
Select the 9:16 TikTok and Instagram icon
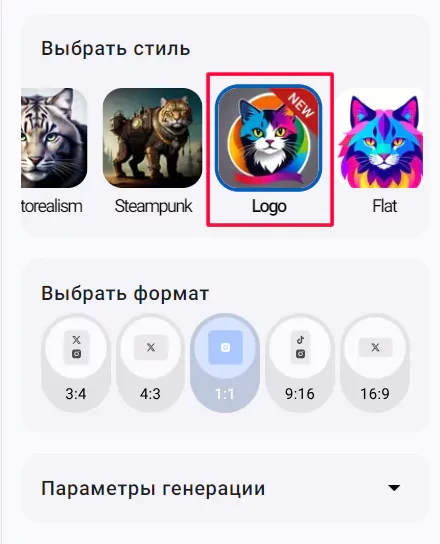click(x=301, y=347)
